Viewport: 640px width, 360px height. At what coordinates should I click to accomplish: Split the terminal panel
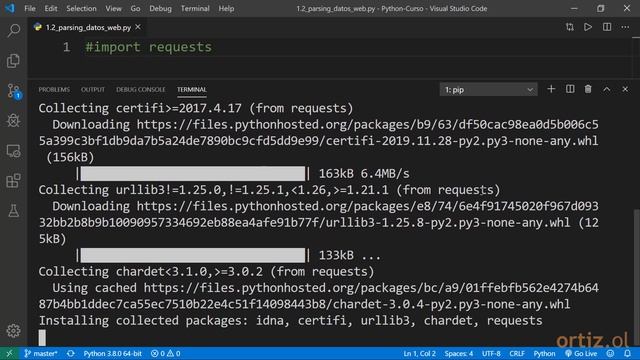[570, 89]
